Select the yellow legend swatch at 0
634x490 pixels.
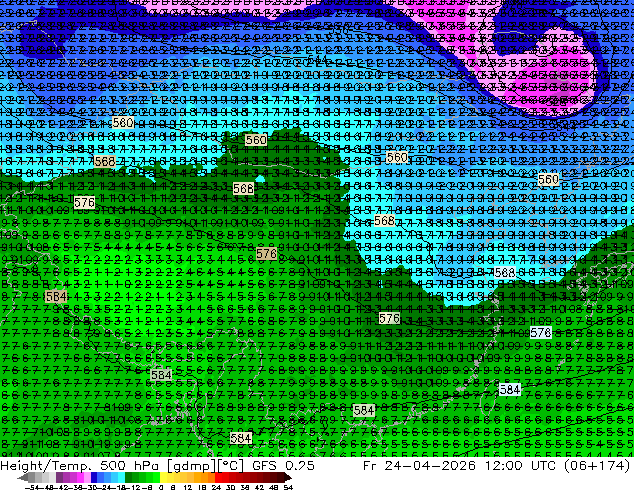click(x=163, y=478)
